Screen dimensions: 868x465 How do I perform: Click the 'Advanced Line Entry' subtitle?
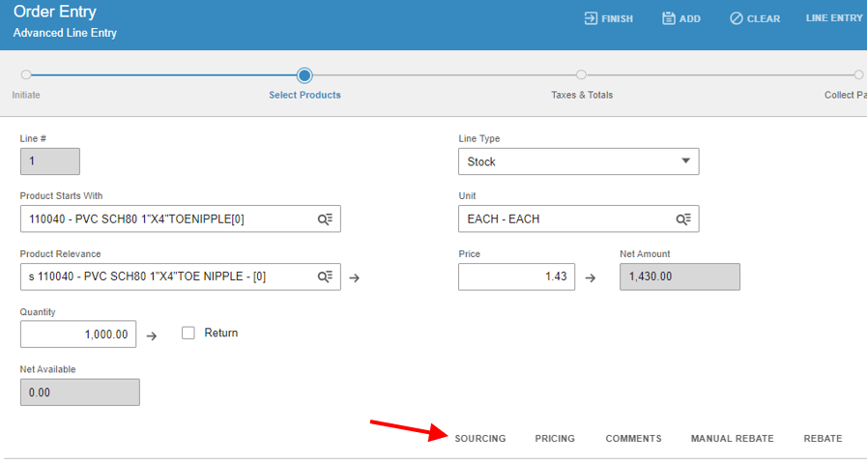(x=65, y=33)
